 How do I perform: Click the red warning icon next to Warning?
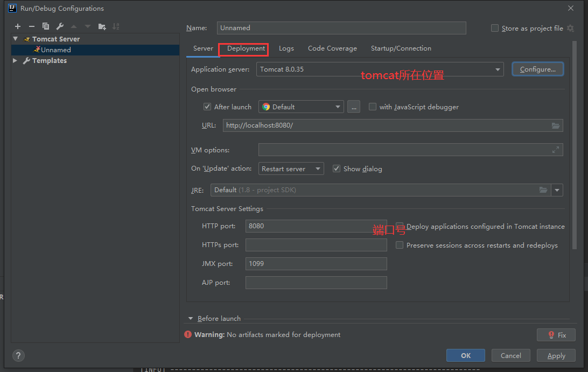pyautogui.click(x=188, y=334)
